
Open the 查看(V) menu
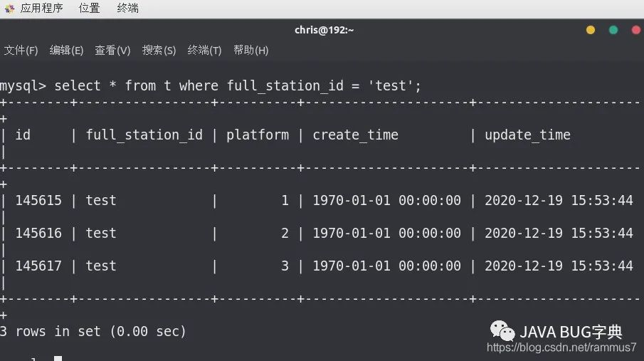click(x=112, y=50)
